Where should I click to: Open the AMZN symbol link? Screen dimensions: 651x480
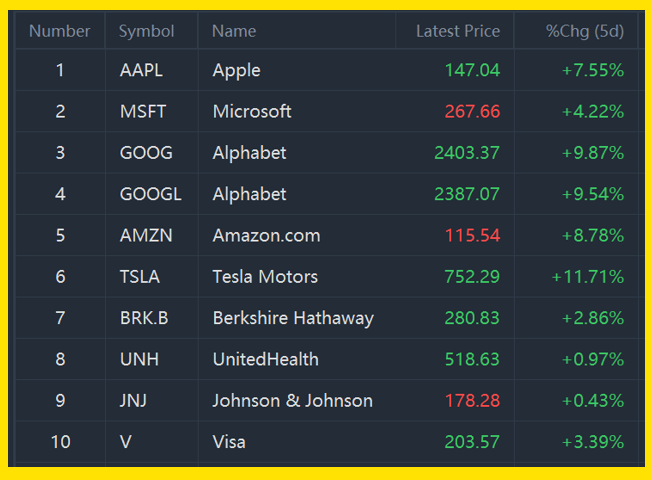(x=146, y=236)
